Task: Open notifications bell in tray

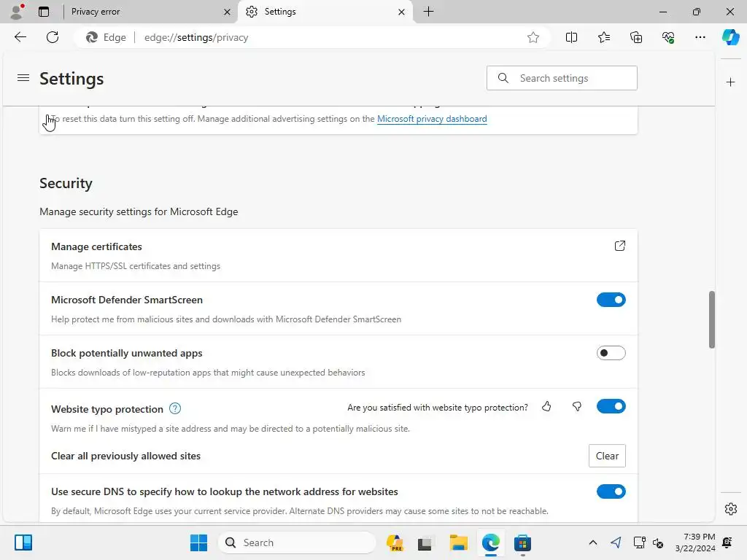Action: coord(727,542)
